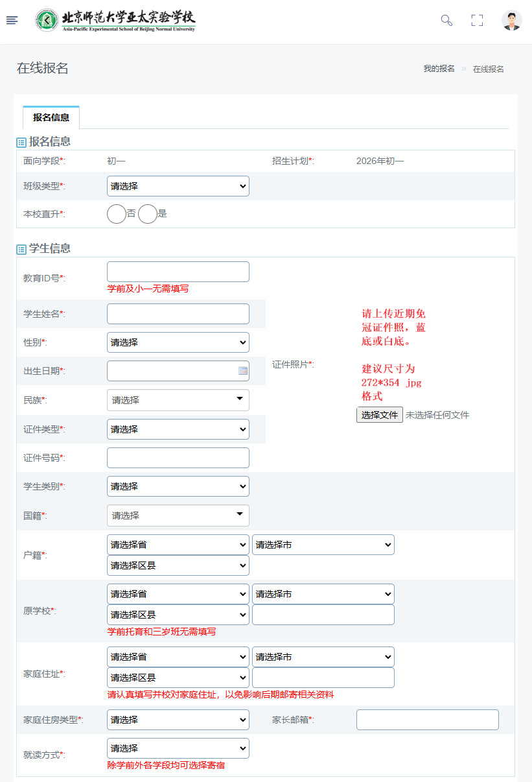Open the hamburger sidebar menu

pyautogui.click(x=12, y=20)
